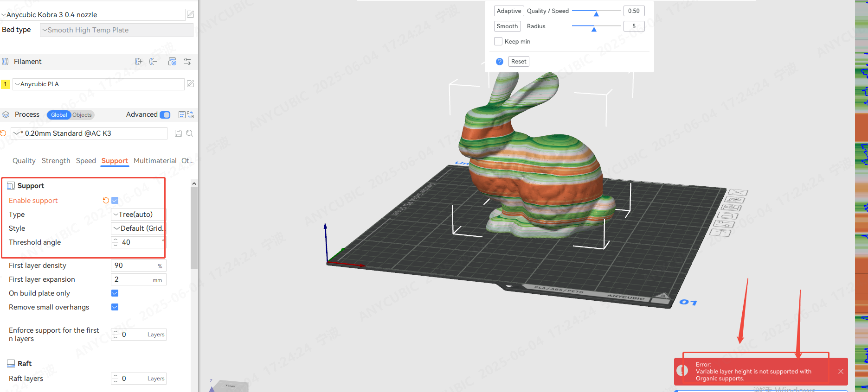Open the Anycubic Kobra 3 printer dropdown
This screenshot has height=392, width=868.
coord(93,15)
